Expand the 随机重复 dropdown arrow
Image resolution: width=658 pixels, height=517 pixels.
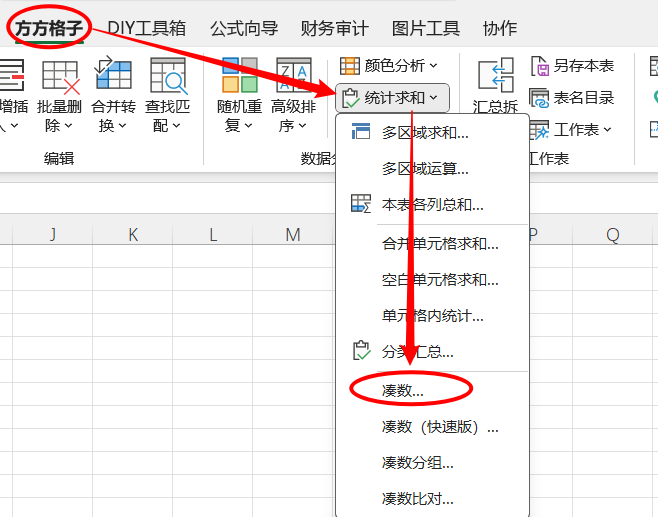pos(248,125)
